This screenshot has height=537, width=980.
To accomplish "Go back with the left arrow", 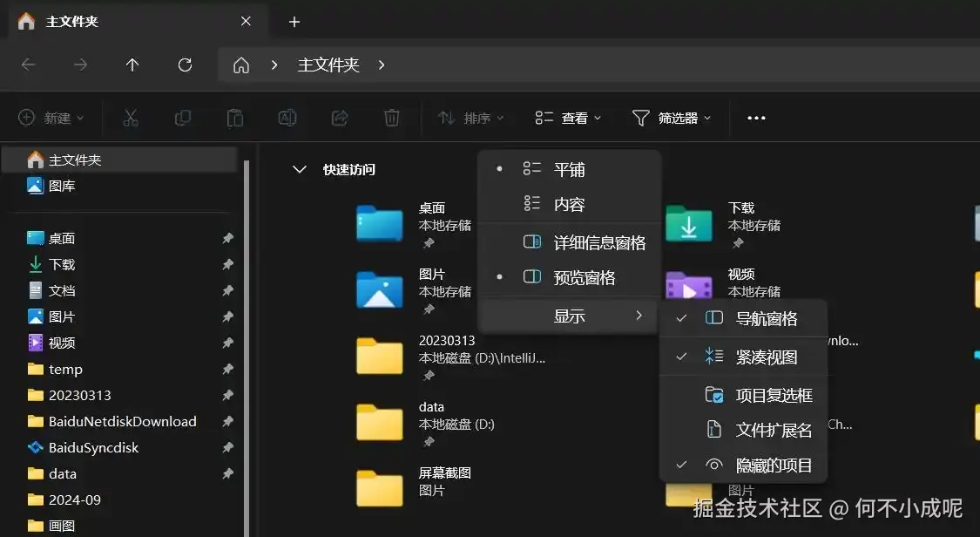I will click(x=28, y=65).
